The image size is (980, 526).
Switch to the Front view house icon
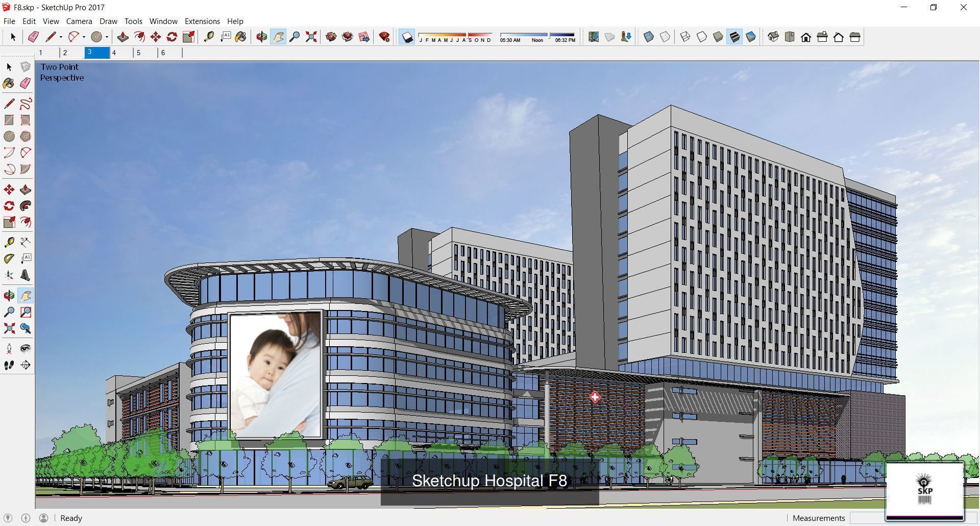[x=805, y=37]
